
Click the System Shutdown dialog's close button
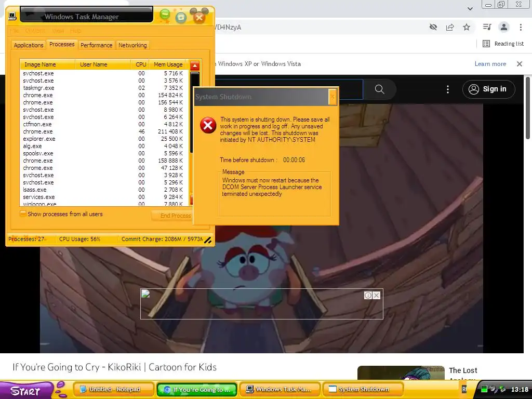(332, 97)
